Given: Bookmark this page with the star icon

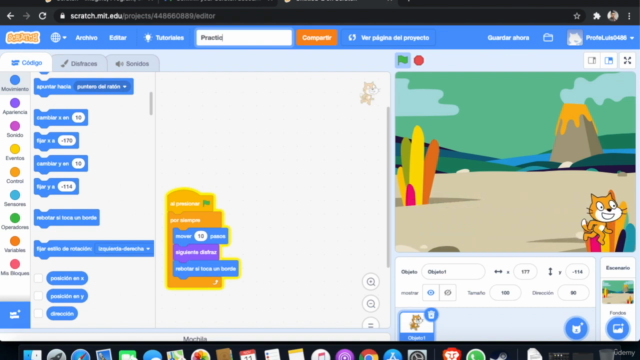Looking at the screenshot, I should 577,16.
